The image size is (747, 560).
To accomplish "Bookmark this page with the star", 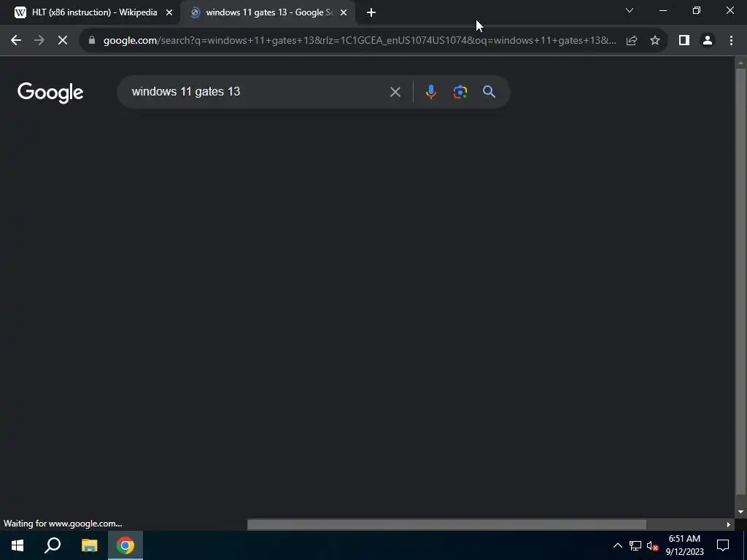I will click(655, 41).
